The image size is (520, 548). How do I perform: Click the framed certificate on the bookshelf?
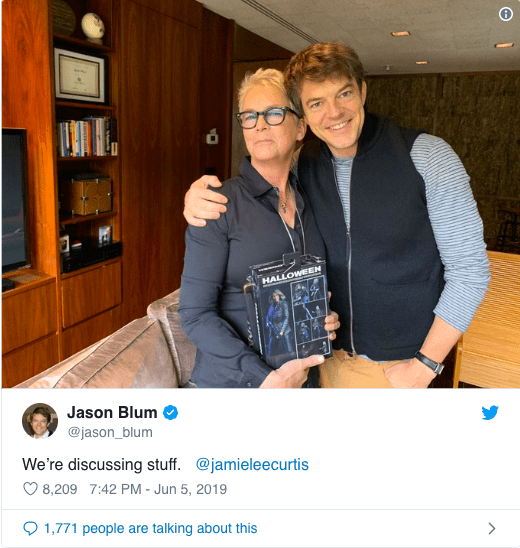80,75
